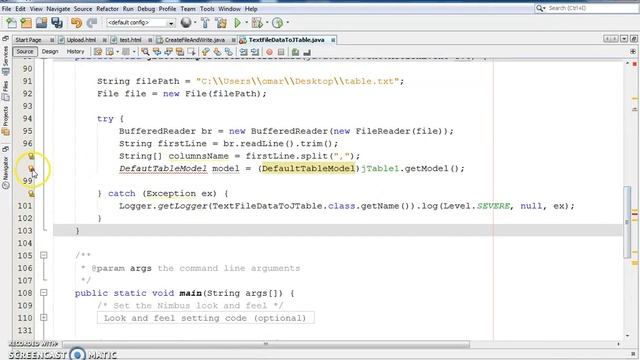Open the Projects side panel
Screen dimensions: 640x360
click(5, 121)
